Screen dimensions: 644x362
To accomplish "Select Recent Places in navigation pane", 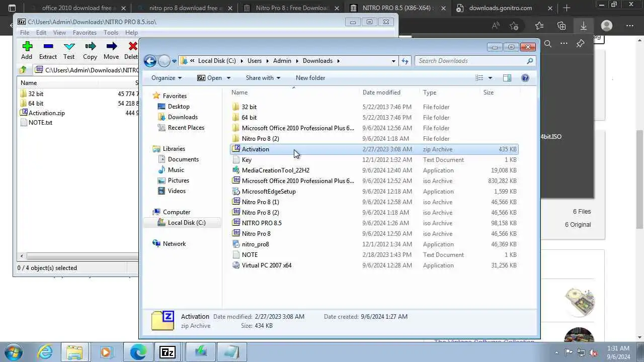I will 186,128.
